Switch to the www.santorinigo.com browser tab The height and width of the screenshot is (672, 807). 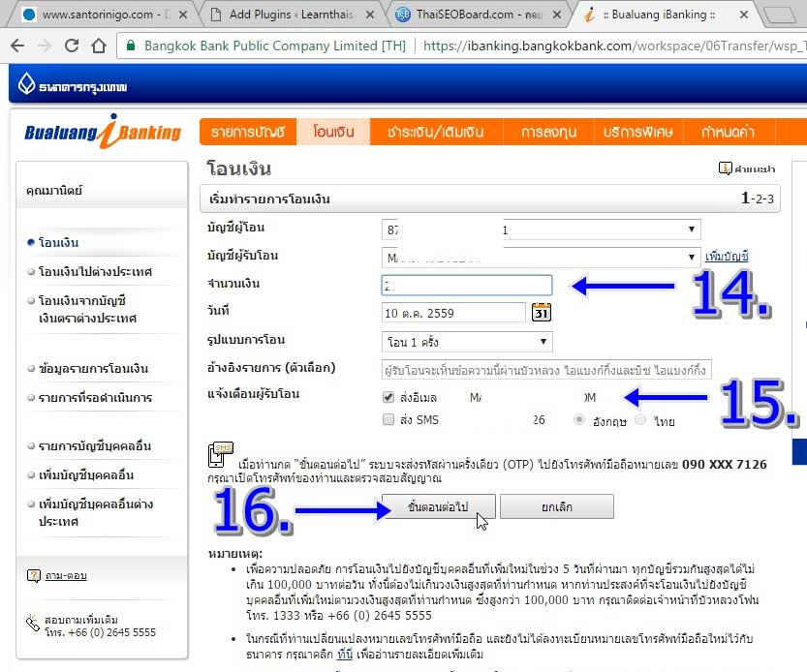pos(106,15)
